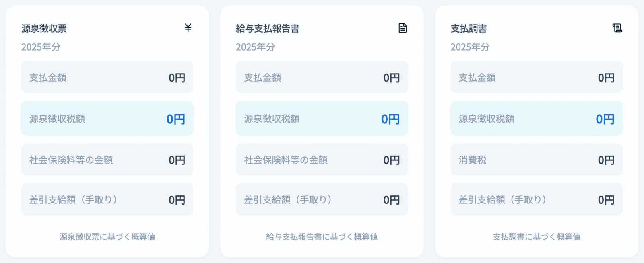This screenshot has height=263, width=644.
Task: Click the 支払調書に基づく概算値 footnote
Action: point(537,237)
